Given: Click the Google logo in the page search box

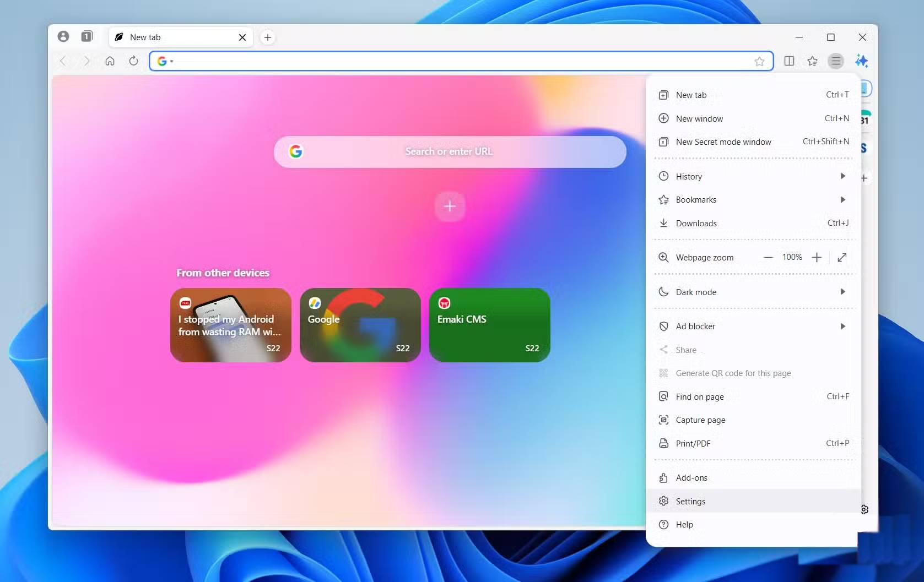Looking at the screenshot, I should click(296, 151).
